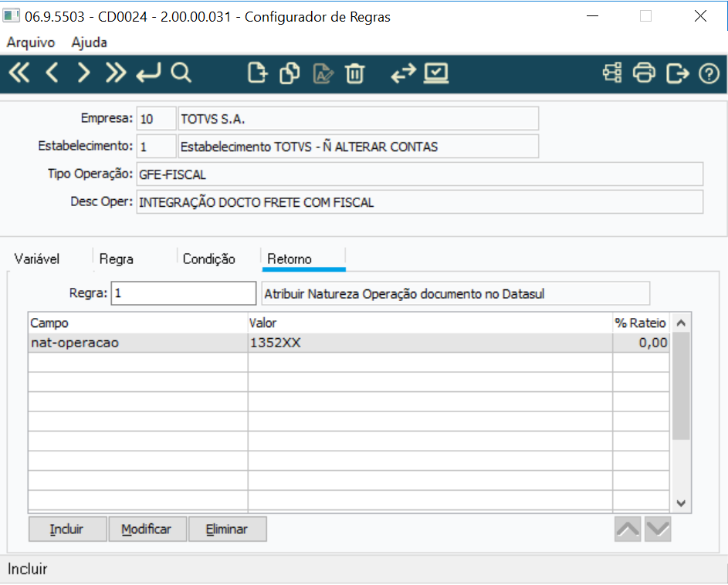Open the Ajuda menu
Screen dimensions: 728x585
(89, 42)
